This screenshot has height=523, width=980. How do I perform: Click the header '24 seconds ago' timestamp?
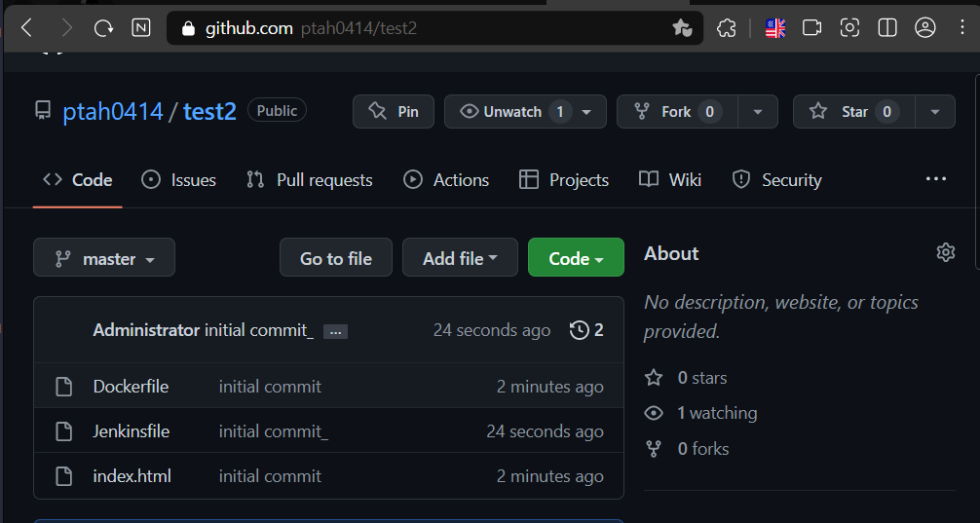coord(492,330)
